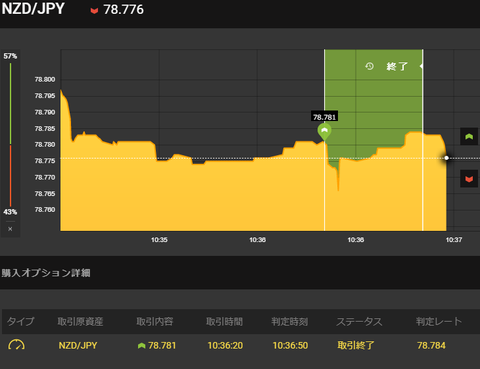Image resolution: width=480 pixels, height=369 pixels.
Task: Click the green up (High) arrow button
Action: point(469,136)
